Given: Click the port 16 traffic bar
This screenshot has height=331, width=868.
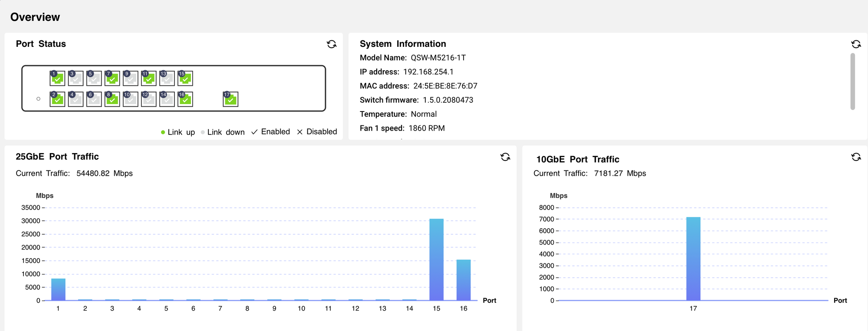Looking at the screenshot, I should point(464,280).
